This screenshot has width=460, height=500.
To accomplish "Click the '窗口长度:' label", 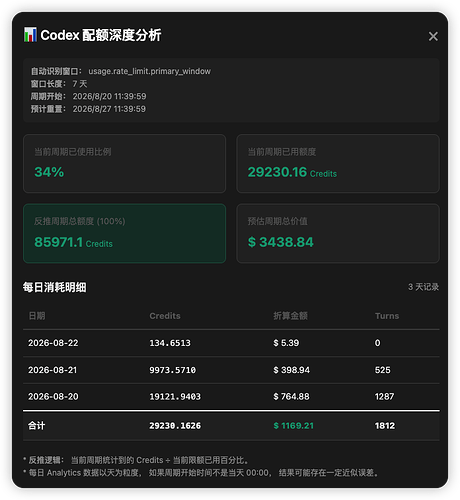I will pos(48,84).
